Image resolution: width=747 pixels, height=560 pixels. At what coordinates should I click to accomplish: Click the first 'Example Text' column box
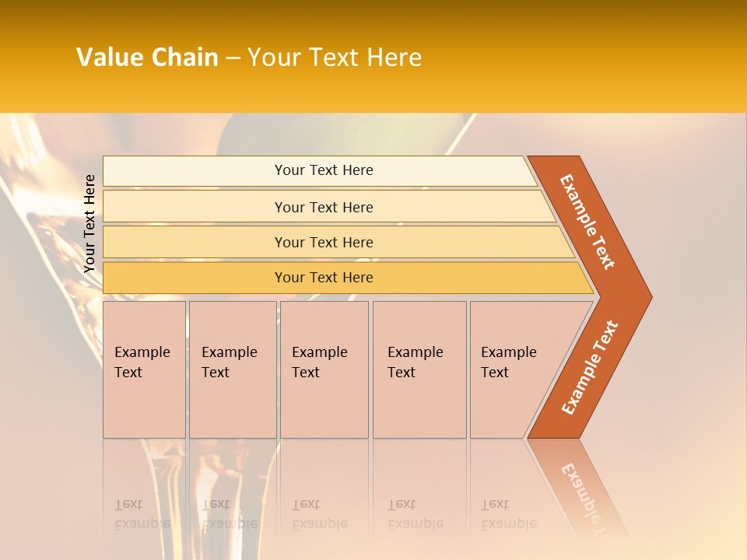click(145, 369)
